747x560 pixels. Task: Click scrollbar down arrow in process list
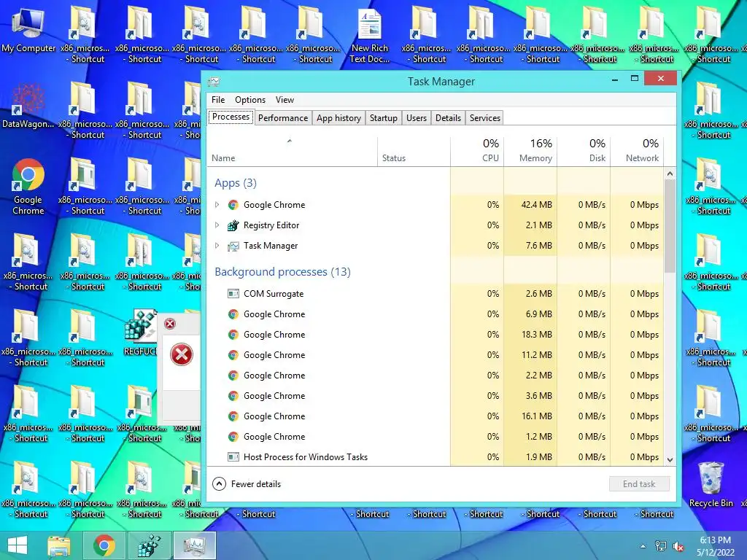click(x=670, y=459)
